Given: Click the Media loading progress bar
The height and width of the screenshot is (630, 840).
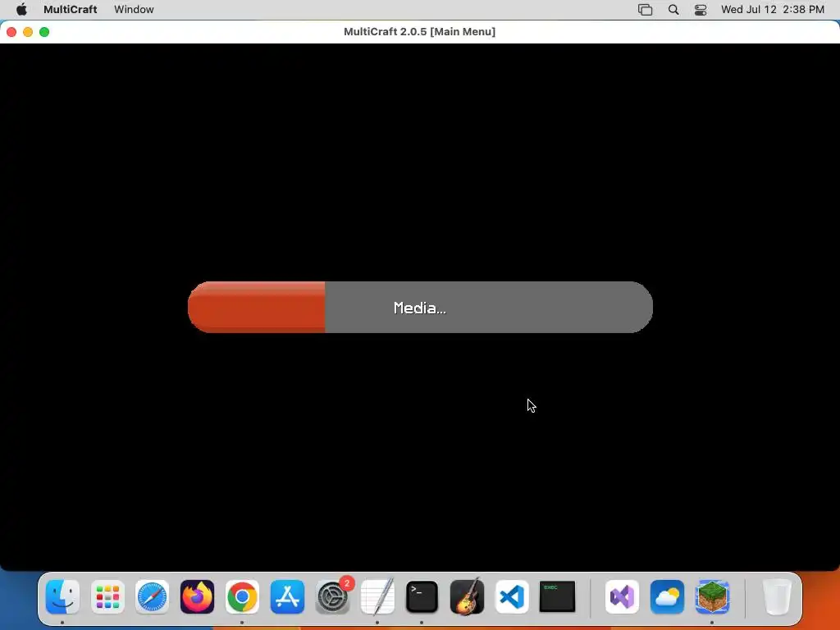Looking at the screenshot, I should (420, 307).
